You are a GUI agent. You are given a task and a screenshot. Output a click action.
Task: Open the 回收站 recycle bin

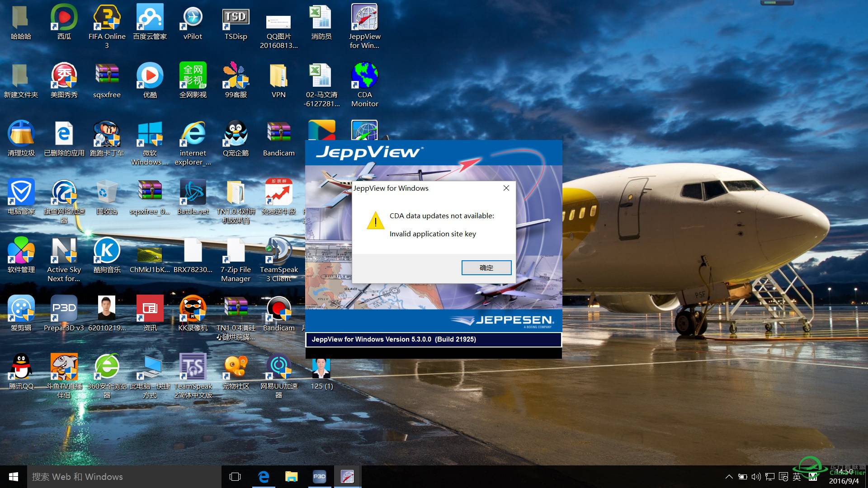[x=107, y=197]
